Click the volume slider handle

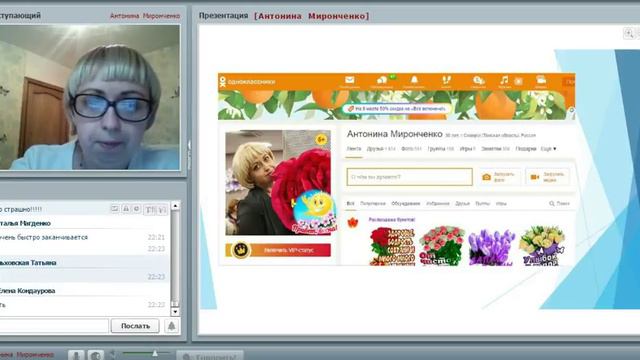click(x=155, y=353)
